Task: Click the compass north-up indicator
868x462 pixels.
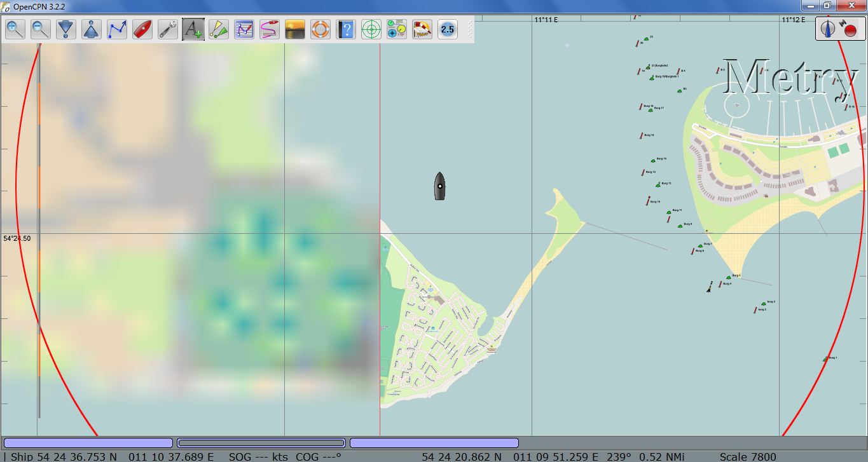Action: 828,29
